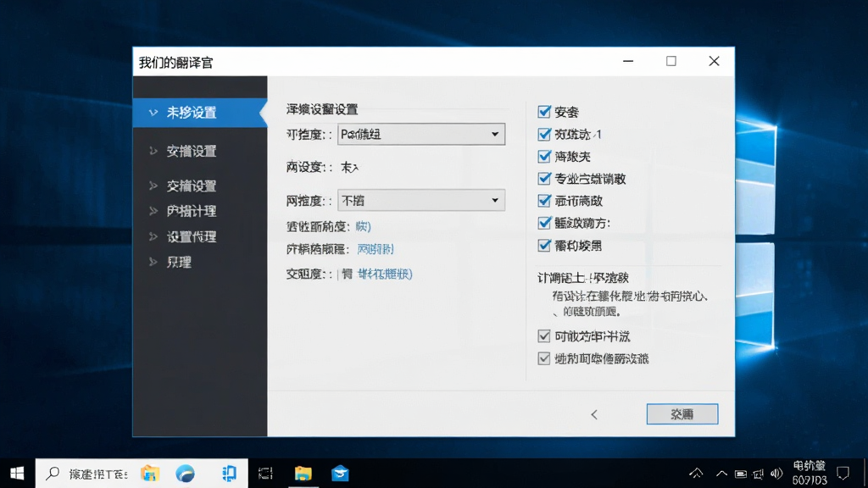Click the blue link in the row starting 交
The image size is (868, 488).
[x=385, y=274]
